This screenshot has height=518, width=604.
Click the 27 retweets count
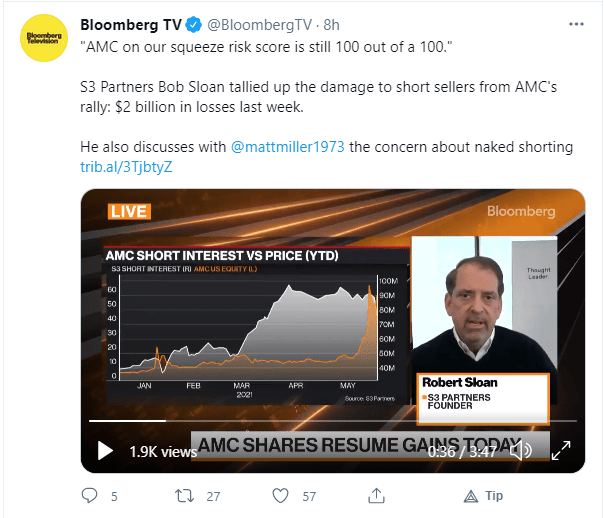click(x=213, y=496)
